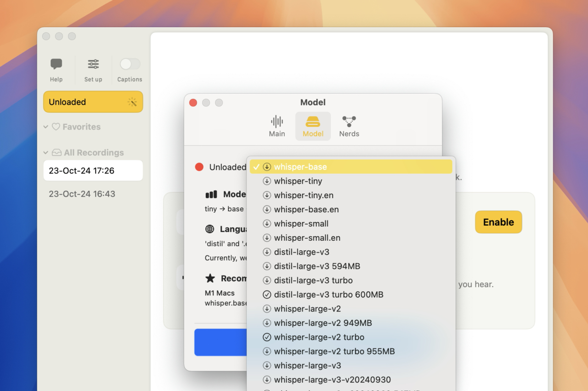Click the star icon beside Recommended heading
The height and width of the screenshot is (391, 588).
(210, 278)
